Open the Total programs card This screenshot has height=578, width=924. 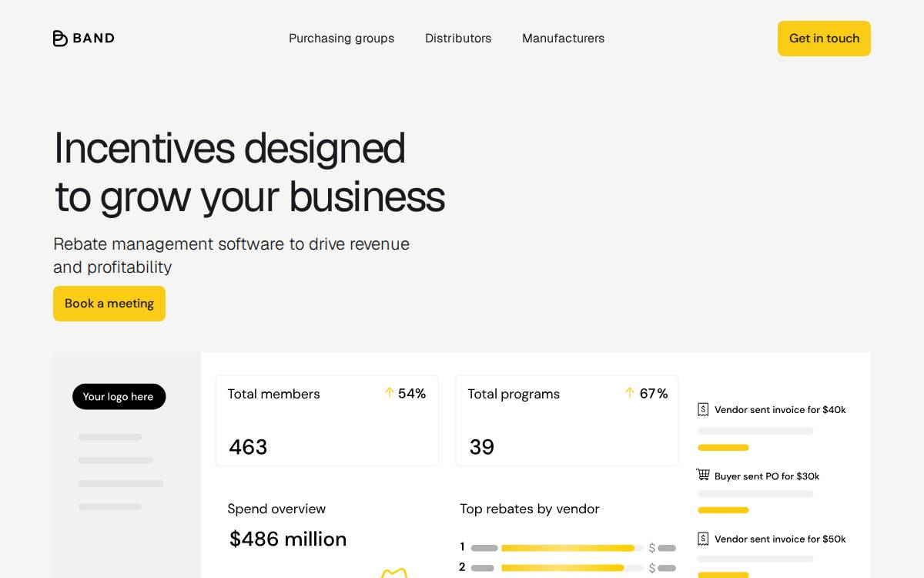click(567, 421)
